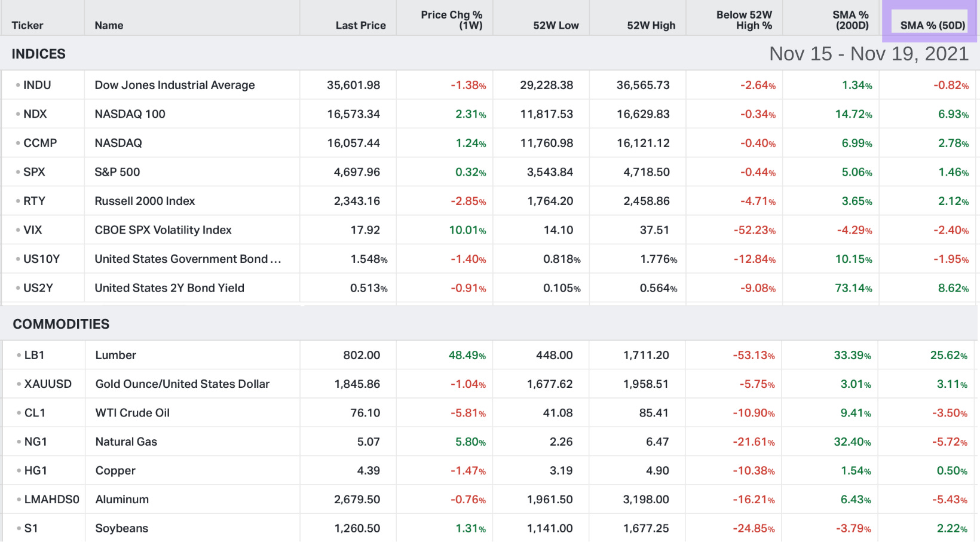980x542 pixels.
Task: Select US2Y 200D SMA value 73.14%
Action: click(853, 287)
